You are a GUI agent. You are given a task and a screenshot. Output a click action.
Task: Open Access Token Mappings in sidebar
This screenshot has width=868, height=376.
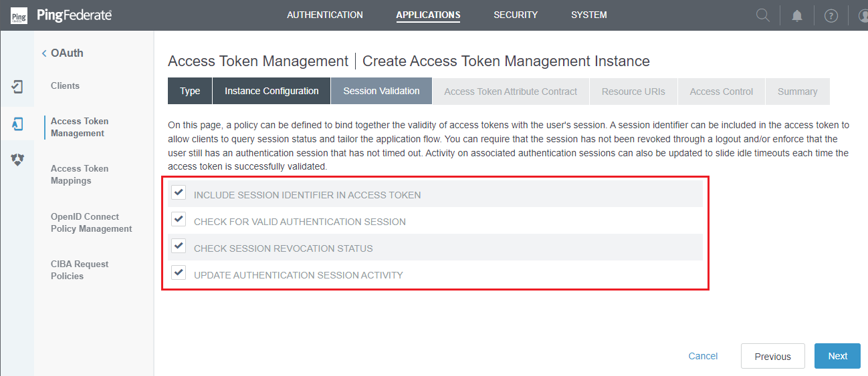click(80, 174)
